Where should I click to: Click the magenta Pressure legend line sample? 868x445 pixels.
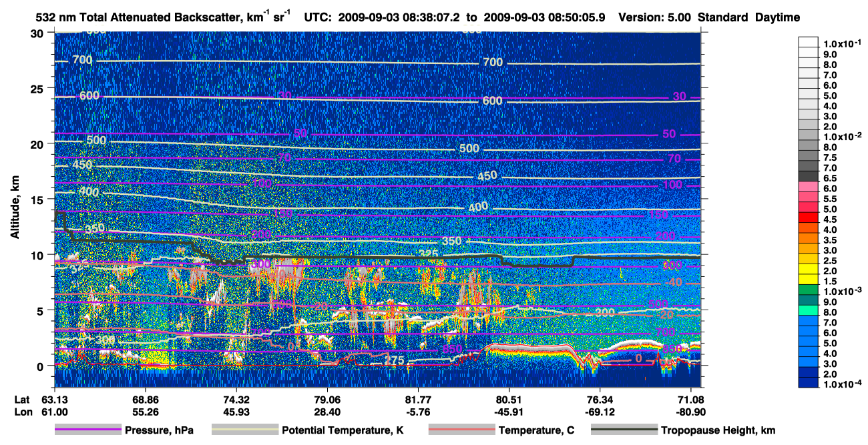(88, 430)
